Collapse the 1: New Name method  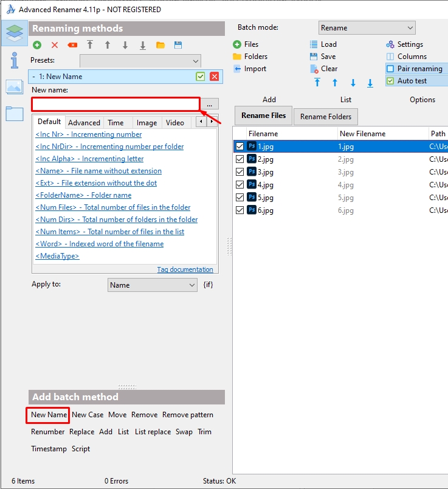pyautogui.click(x=33, y=77)
